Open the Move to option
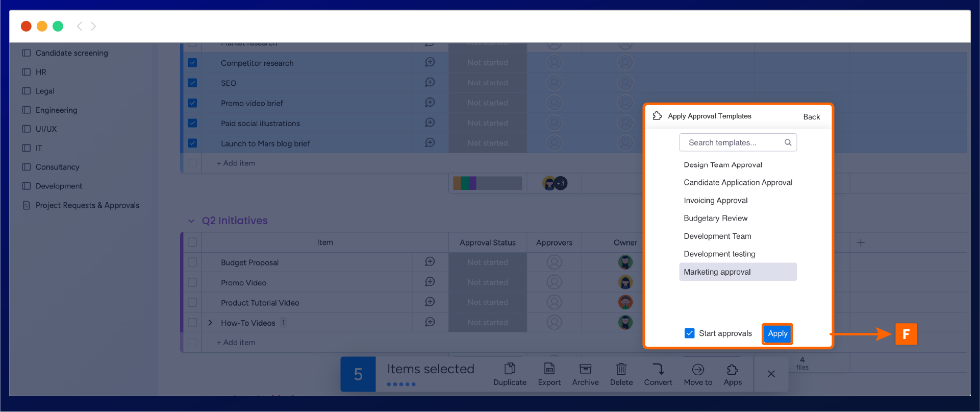This screenshot has height=412, width=980. click(697, 369)
